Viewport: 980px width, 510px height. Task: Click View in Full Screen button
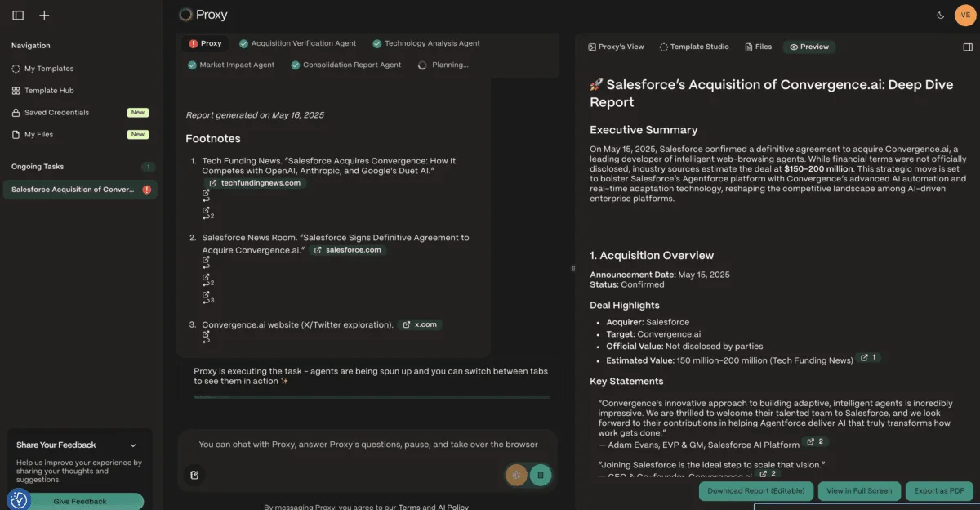click(859, 491)
